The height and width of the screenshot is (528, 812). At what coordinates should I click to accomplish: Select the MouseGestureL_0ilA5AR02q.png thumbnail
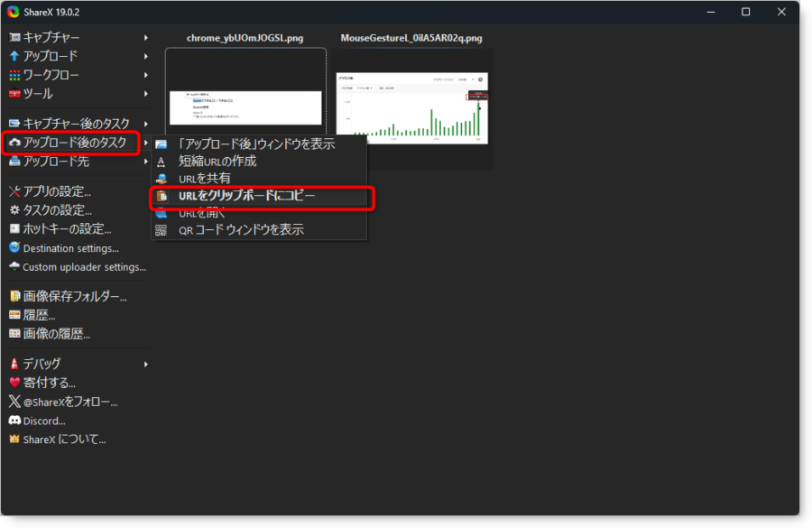click(x=411, y=108)
